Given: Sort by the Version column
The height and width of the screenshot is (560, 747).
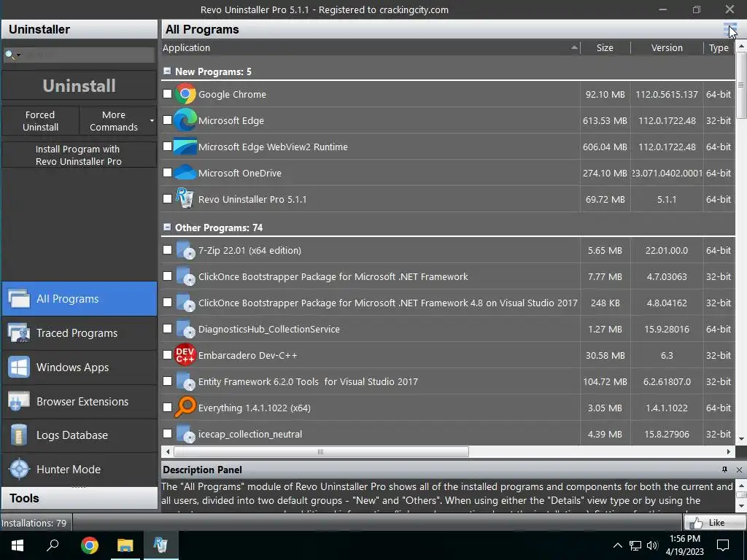Looking at the screenshot, I should (667, 47).
